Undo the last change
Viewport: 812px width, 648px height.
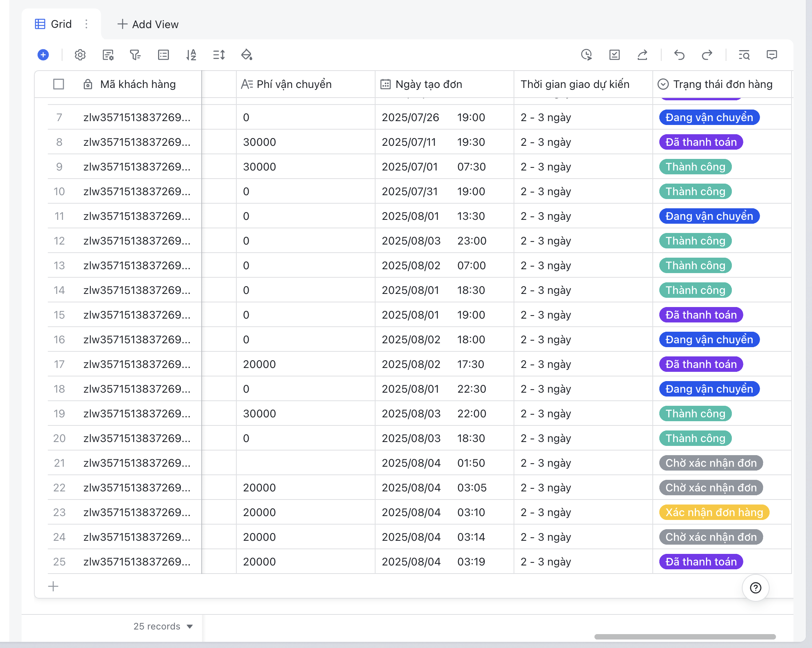point(680,55)
